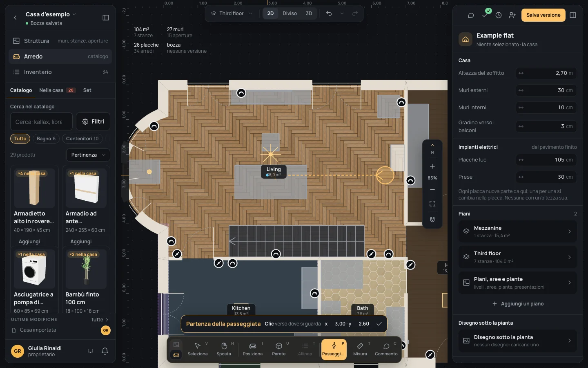Image resolution: width=588 pixels, height=368 pixels.
Task: Open the Posiziona furniture tool
Action: coord(253,349)
